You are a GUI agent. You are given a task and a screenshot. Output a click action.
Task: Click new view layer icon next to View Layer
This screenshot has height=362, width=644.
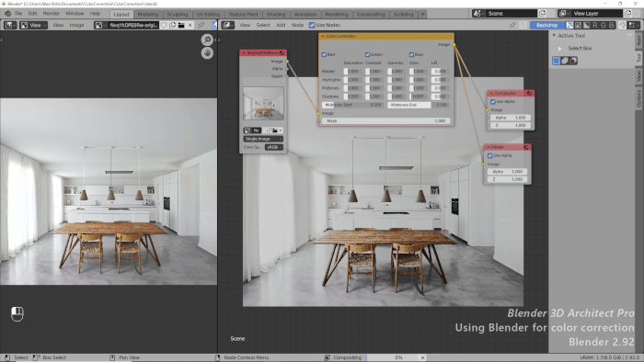tap(628, 14)
